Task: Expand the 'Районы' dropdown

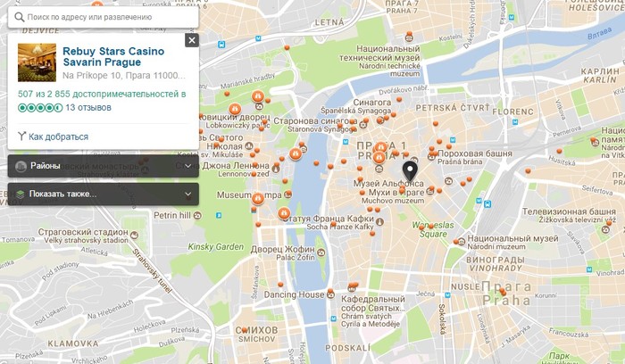Action: [104, 166]
